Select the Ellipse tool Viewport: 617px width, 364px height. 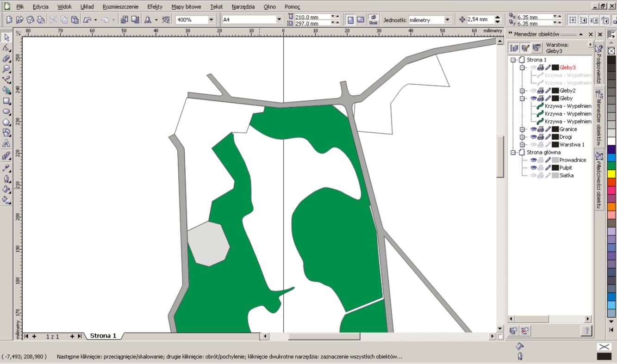[6, 111]
